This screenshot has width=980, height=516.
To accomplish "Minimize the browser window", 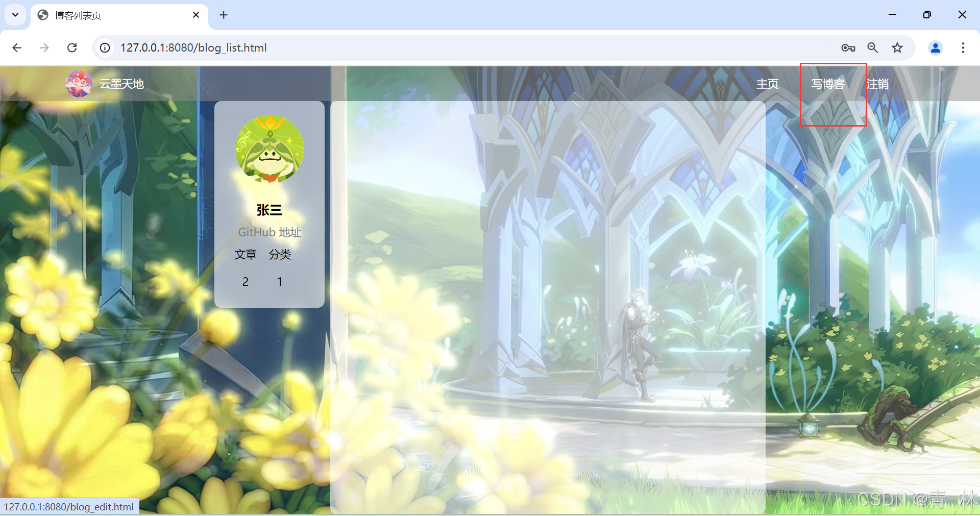I will (892, 15).
